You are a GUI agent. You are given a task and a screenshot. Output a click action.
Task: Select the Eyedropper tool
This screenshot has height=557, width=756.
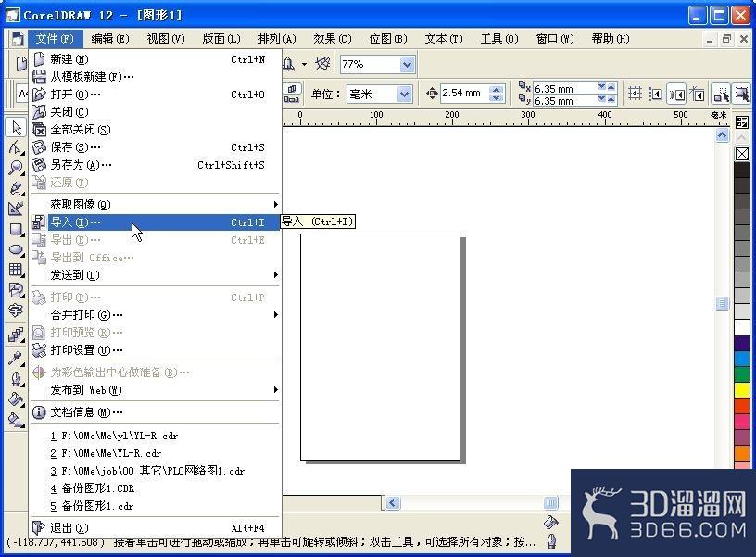(16, 359)
